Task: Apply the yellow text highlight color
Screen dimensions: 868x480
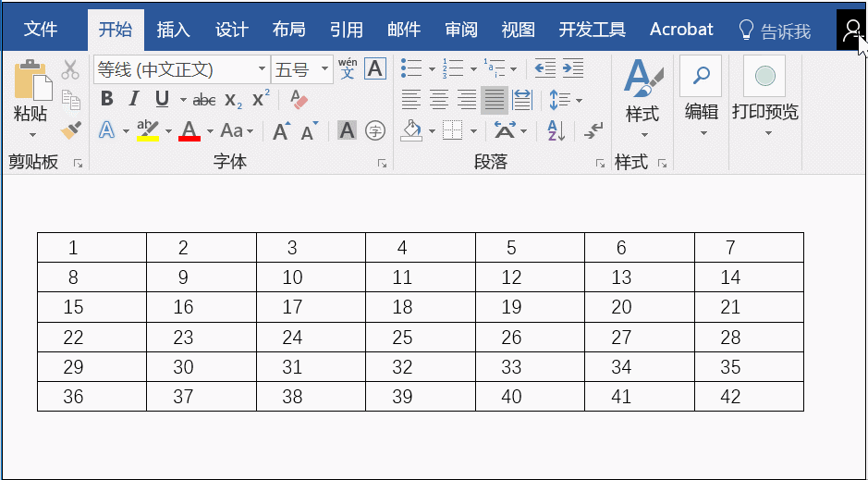Action: (x=148, y=131)
